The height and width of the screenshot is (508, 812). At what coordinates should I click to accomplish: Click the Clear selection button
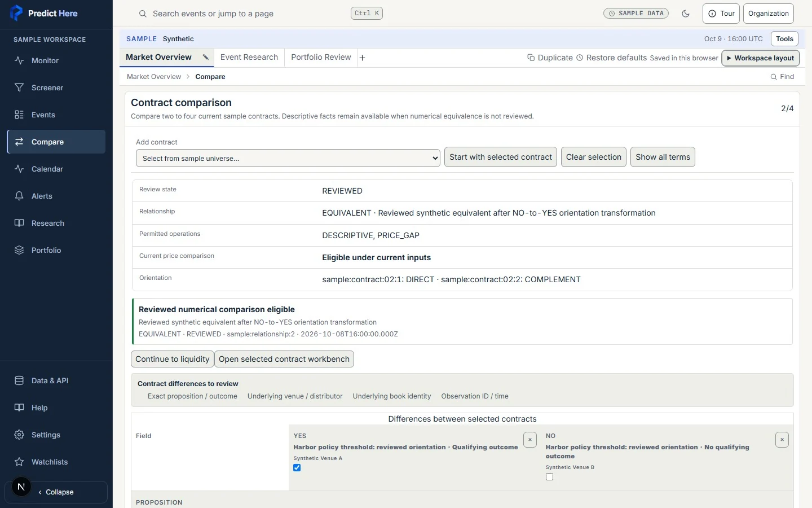[x=594, y=157]
